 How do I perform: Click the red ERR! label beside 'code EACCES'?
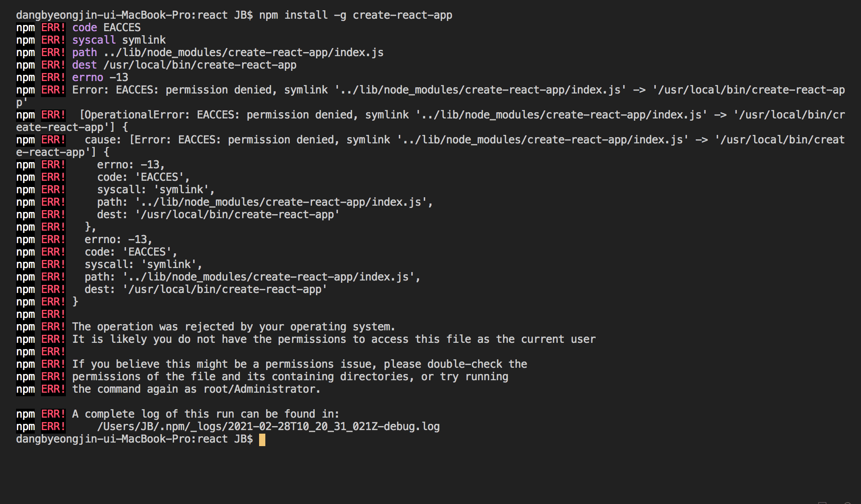pos(53,28)
